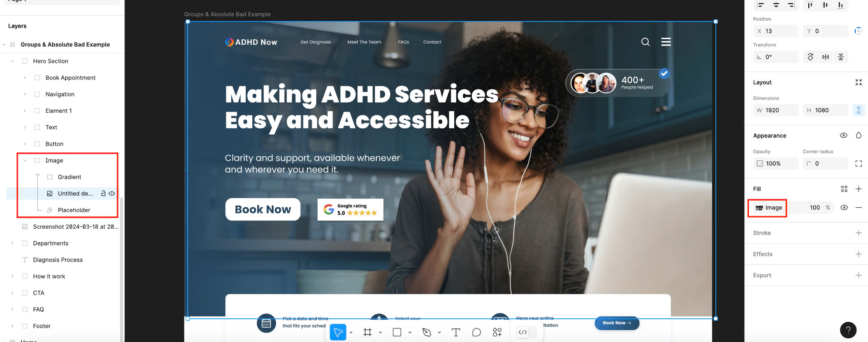Open blend mode droplet icon

tap(859, 135)
